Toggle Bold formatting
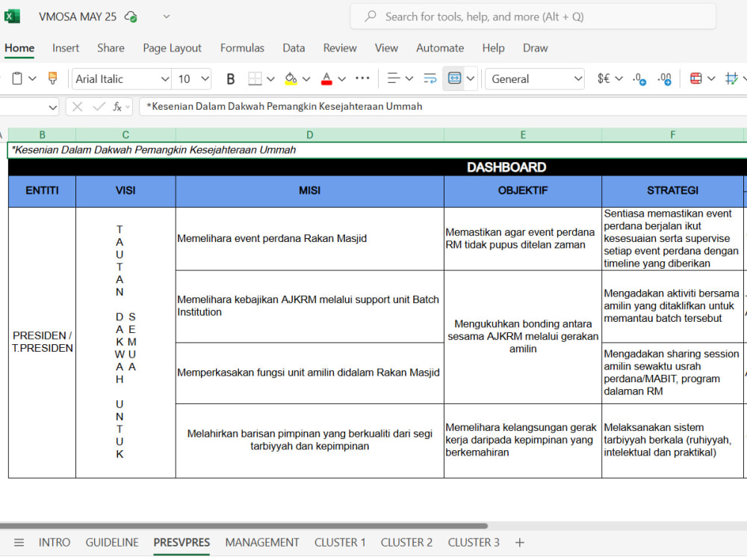747x560 pixels. (x=231, y=79)
